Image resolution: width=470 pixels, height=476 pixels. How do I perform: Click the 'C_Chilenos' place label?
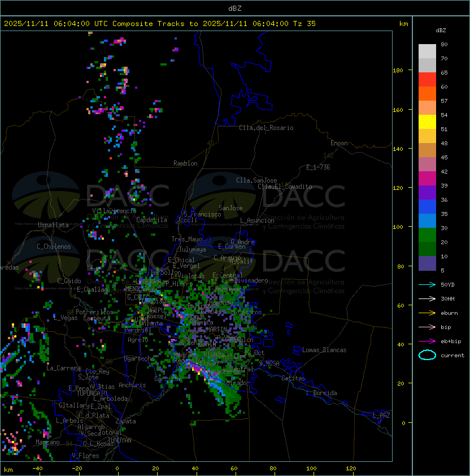pyautogui.click(x=54, y=246)
